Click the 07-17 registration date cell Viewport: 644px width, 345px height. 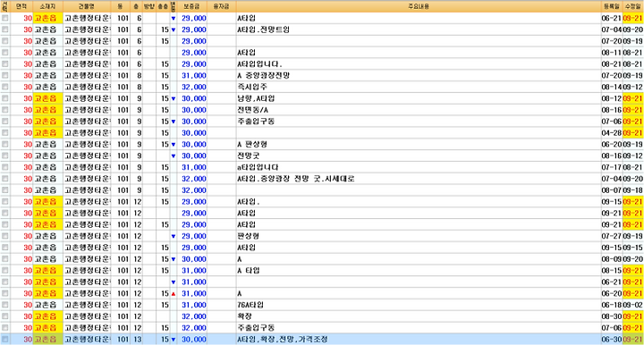click(x=612, y=167)
